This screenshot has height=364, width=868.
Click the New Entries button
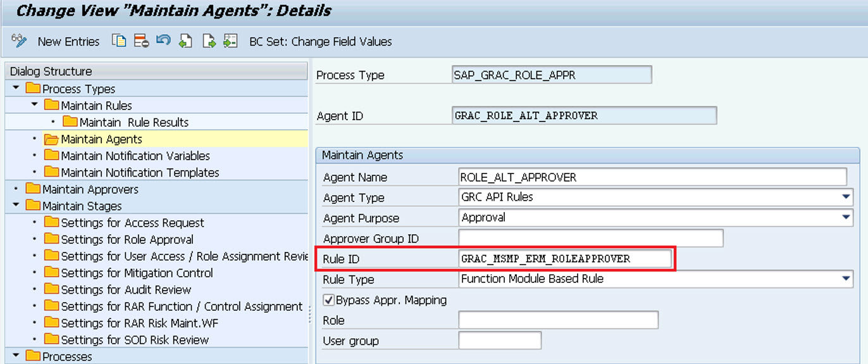(68, 42)
